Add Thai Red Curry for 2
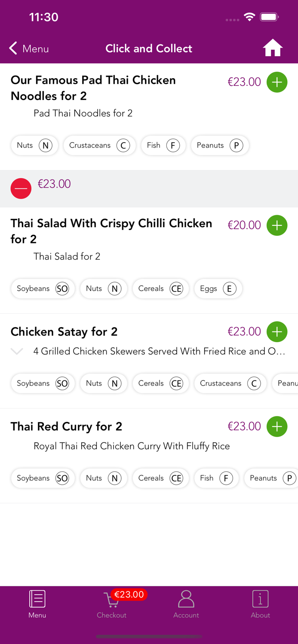Image resolution: width=298 pixels, height=644 pixels. point(277,427)
